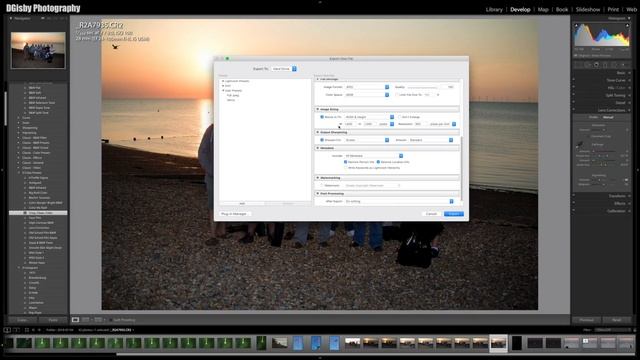Toggle highlight clipping indicator in histogram

click(x=627, y=25)
